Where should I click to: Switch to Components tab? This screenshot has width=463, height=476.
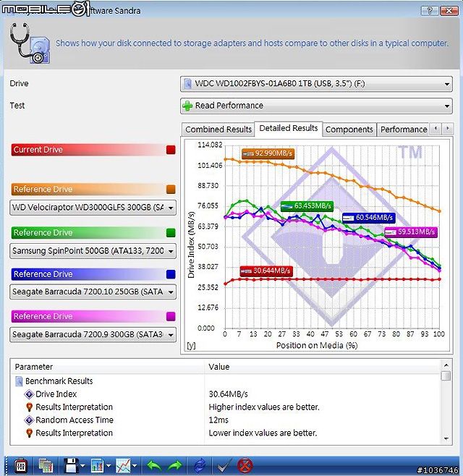(349, 129)
